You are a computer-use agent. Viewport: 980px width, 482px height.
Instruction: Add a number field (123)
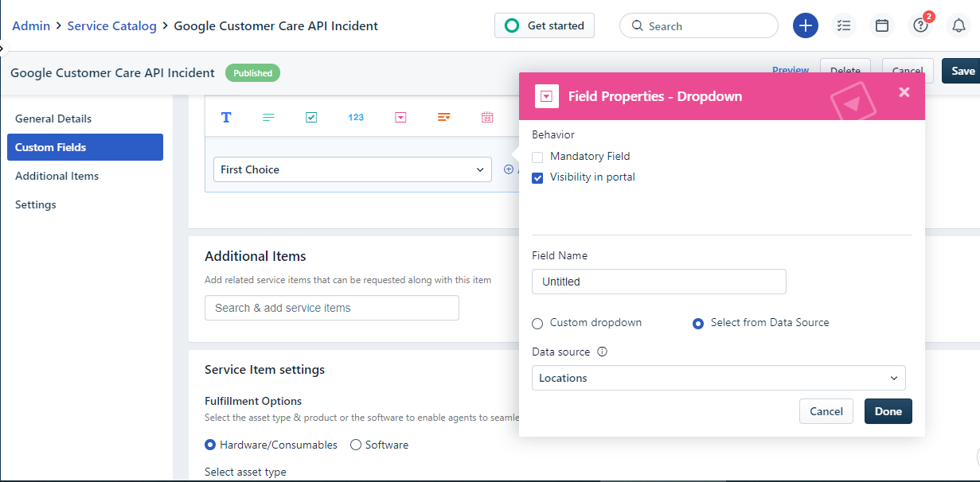point(356,118)
